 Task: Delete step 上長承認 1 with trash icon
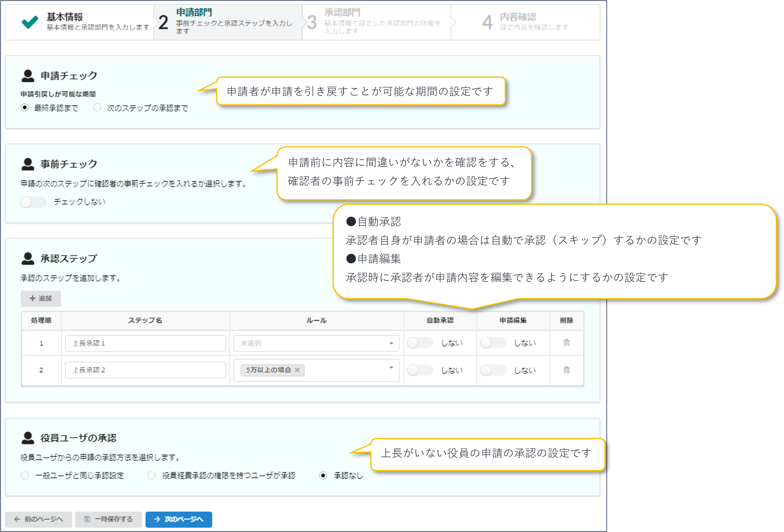click(566, 343)
